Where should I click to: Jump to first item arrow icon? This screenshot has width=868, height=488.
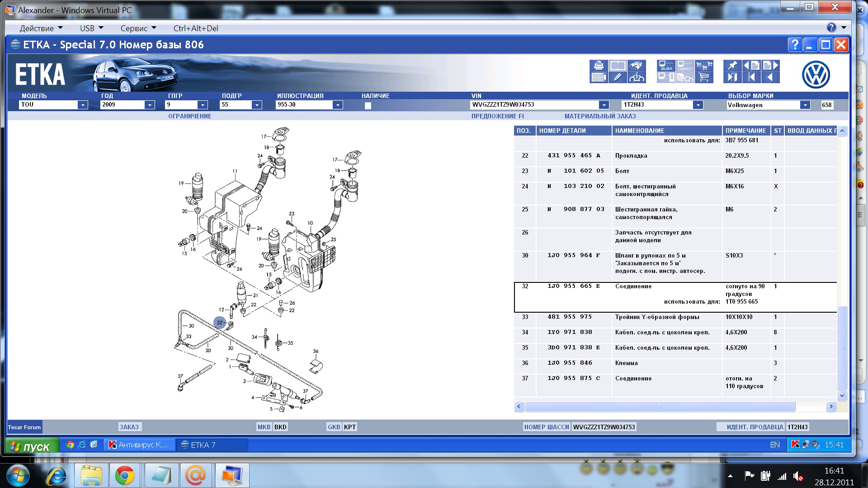[x=751, y=77]
